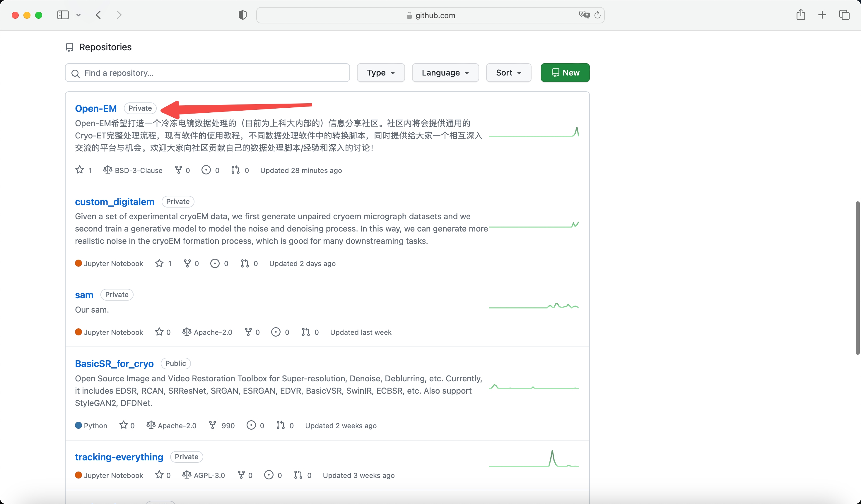Go back to the previous page
This screenshot has height=504, width=861.
[98, 15]
